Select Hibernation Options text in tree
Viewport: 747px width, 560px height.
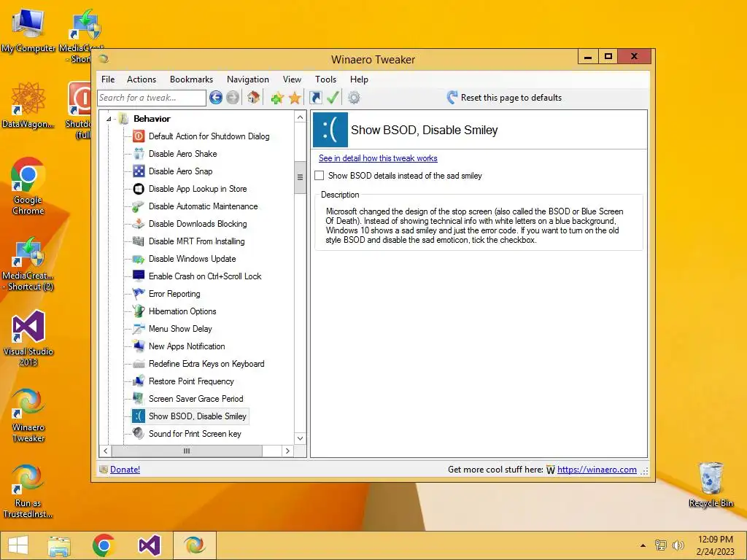pyautogui.click(x=182, y=311)
